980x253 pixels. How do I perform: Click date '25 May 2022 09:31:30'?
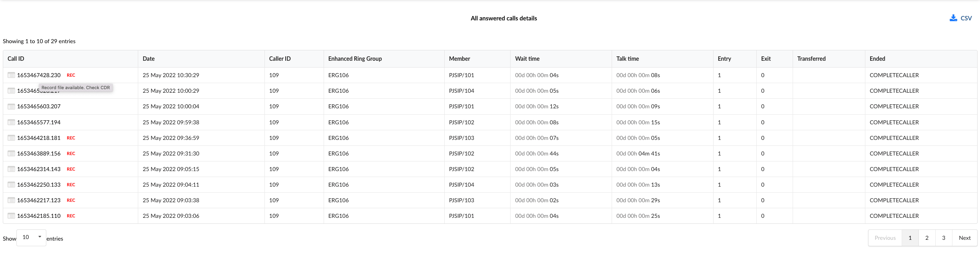171,153
